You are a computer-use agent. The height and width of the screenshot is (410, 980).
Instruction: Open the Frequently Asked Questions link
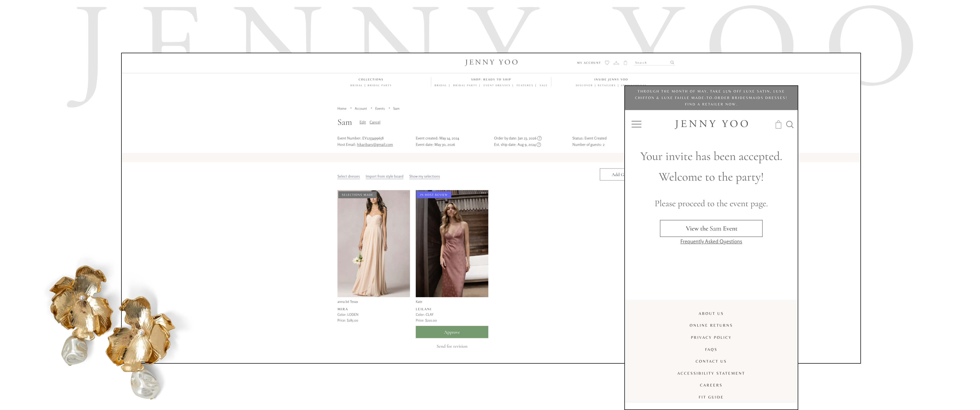[711, 241]
